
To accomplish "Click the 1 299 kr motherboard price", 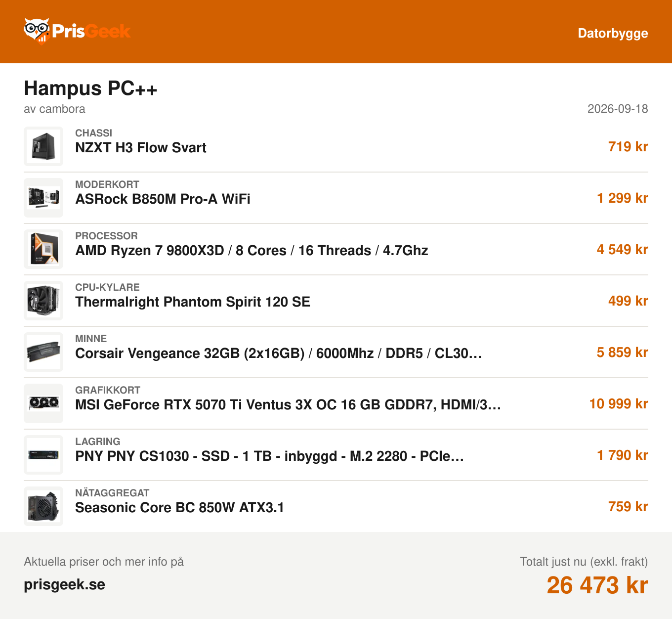I will [623, 198].
